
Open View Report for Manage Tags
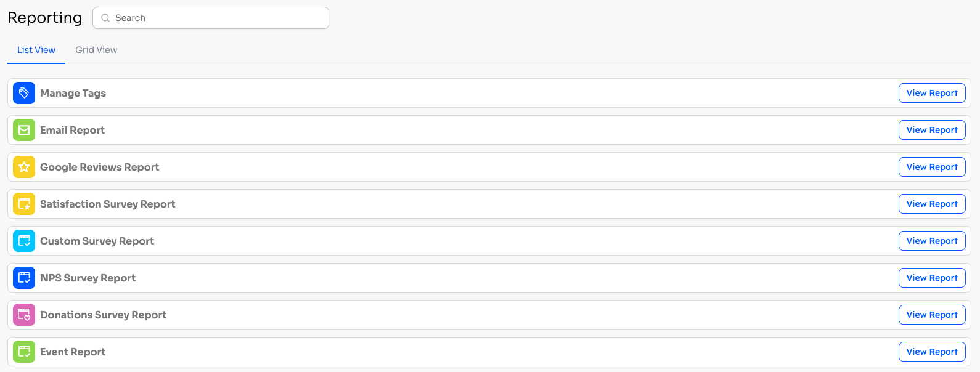[x=932, y=93]
